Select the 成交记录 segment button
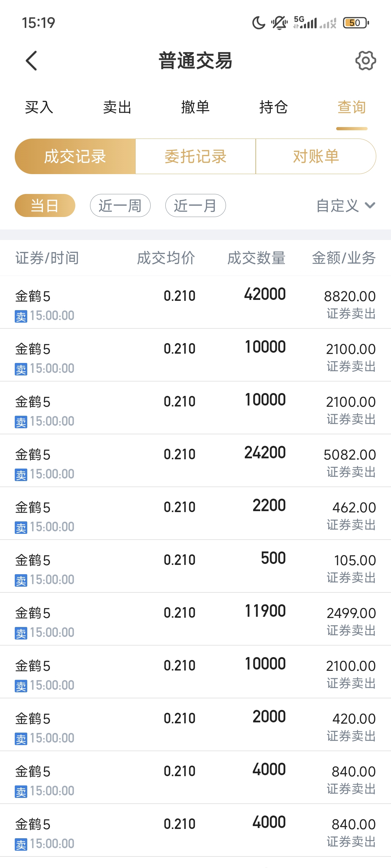The height and width of the screenshot is (868, 391). click(75, 156)
